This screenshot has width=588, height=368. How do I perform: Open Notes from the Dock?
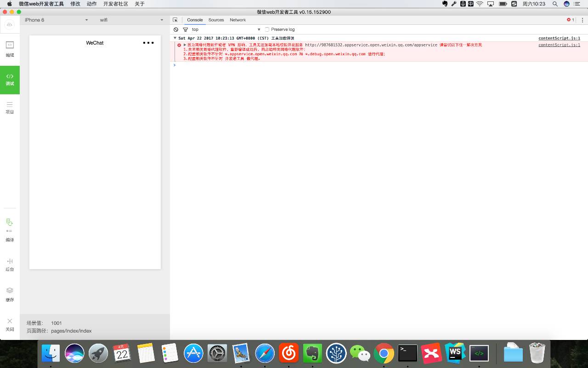[146, 353]
